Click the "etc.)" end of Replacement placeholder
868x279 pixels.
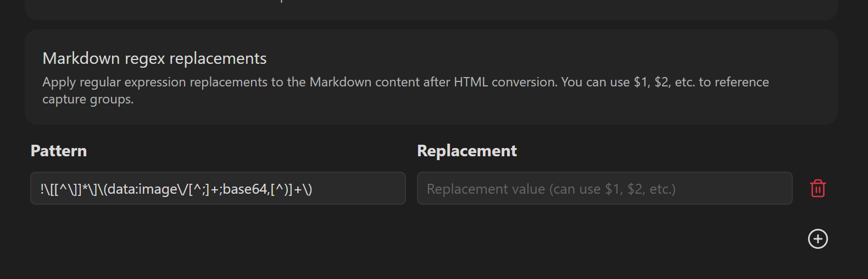pos(663,189)
